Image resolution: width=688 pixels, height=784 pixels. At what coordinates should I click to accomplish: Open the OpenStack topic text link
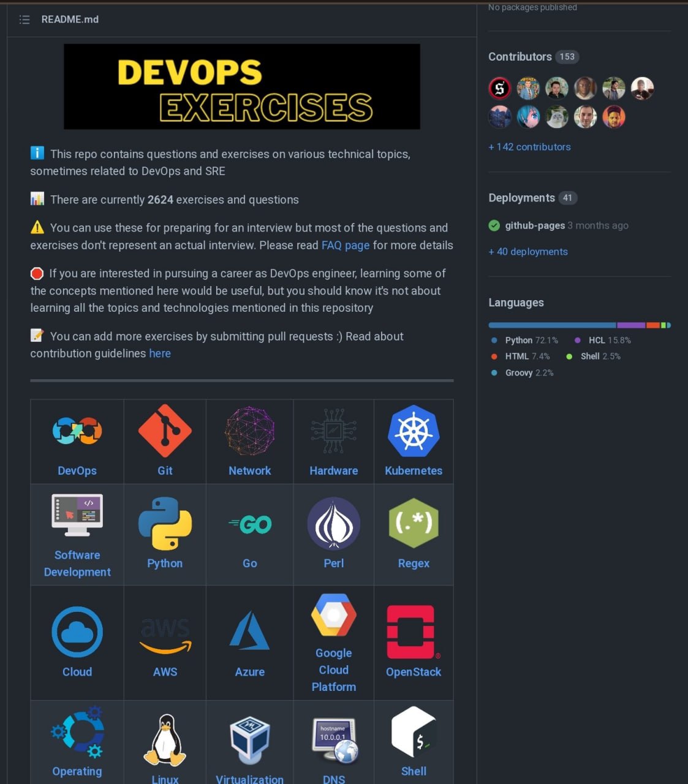[x=414, y=672]
